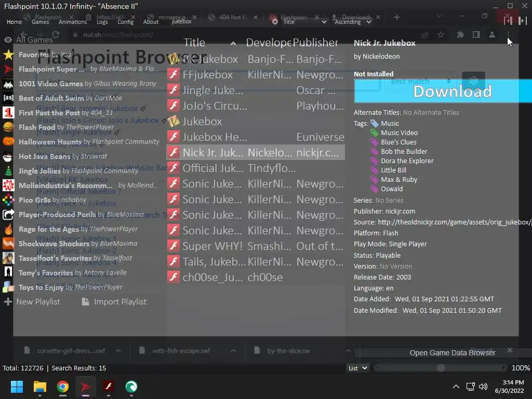The height and width of the screenshot is (399, 532).
Task: Open the Home tab
Action: tap(14, 22)
